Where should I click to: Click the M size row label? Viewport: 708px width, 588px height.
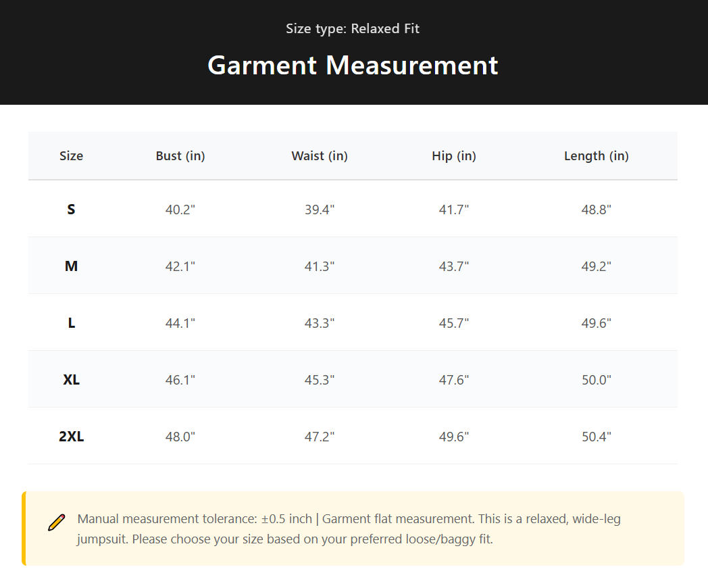coord(72,266)
